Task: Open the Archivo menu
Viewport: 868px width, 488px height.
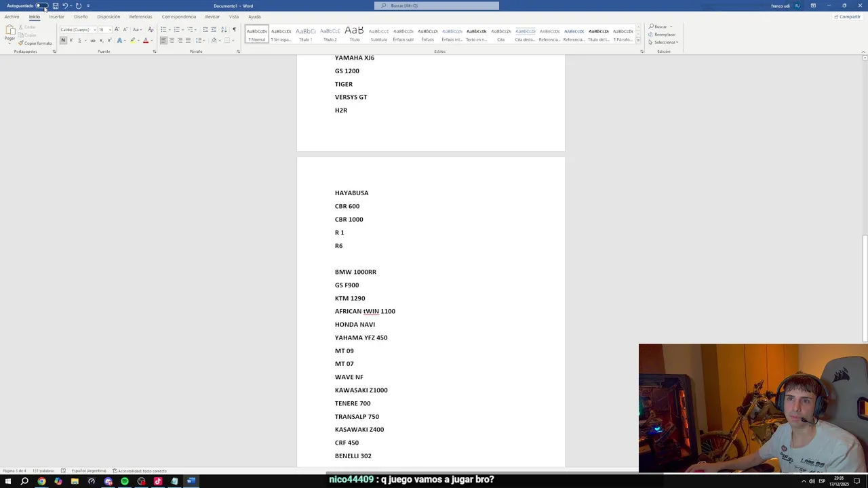Action: pyautogui.click(x=12, y=17)
